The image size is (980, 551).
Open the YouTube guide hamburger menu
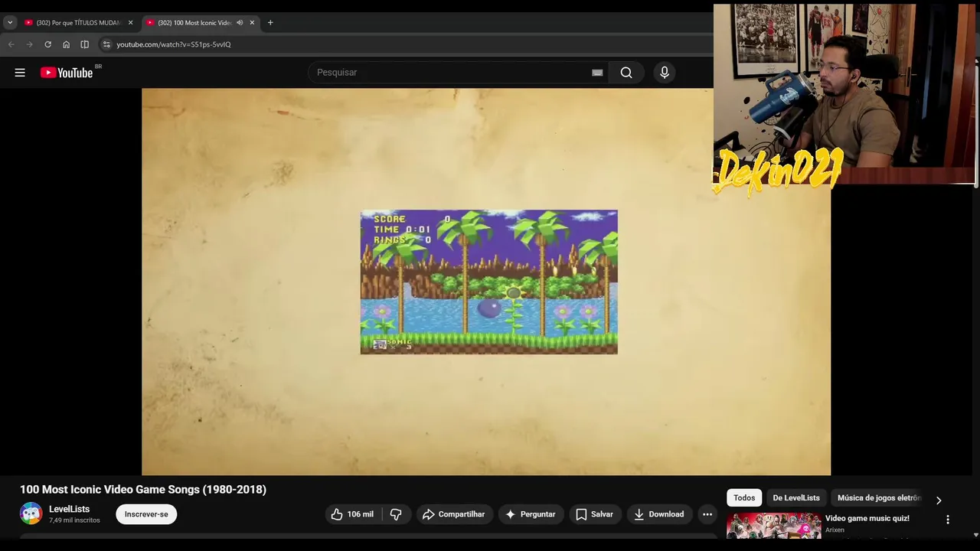pyautogui.click(x=20, y=73)
